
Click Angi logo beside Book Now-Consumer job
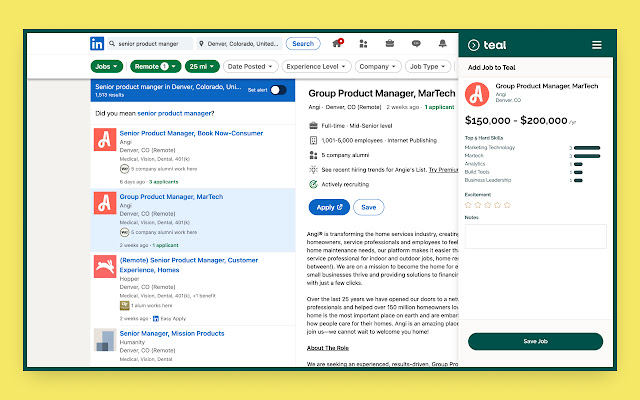(x=105, y=140)
